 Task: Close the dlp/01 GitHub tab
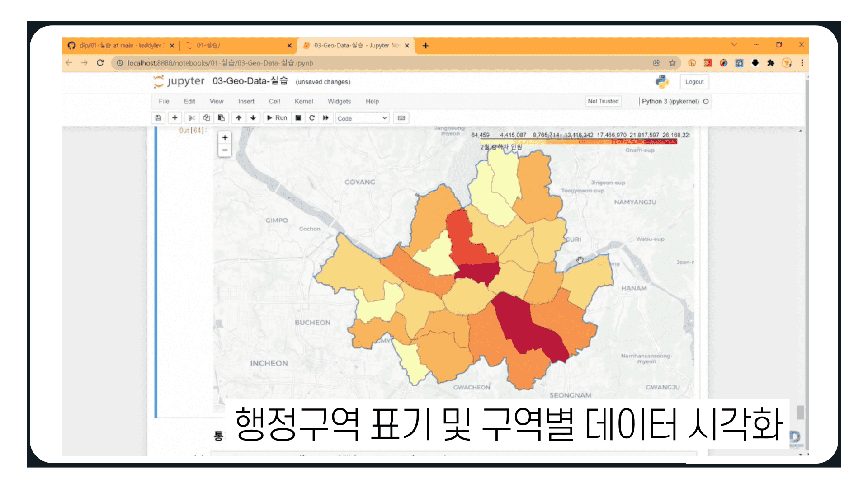(x=172, y=45)
